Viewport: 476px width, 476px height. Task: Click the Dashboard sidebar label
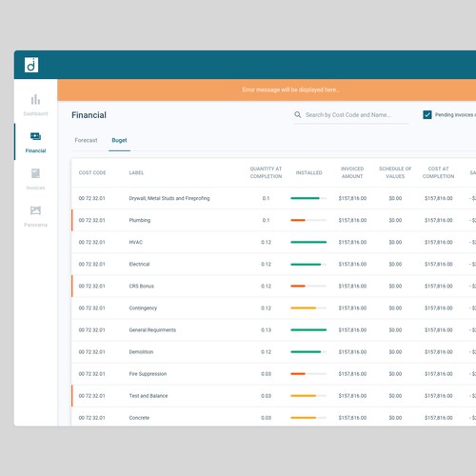pos(35,113)
